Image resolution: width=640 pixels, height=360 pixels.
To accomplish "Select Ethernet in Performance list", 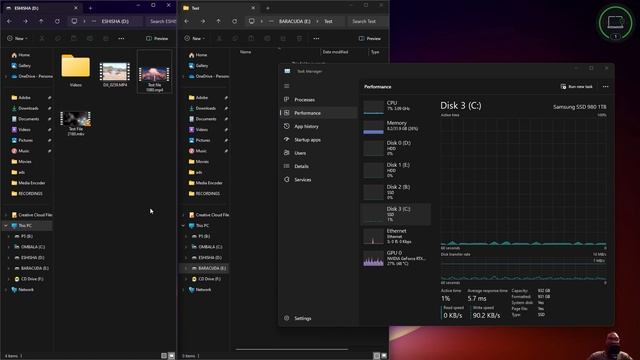I will click(395, 236).
